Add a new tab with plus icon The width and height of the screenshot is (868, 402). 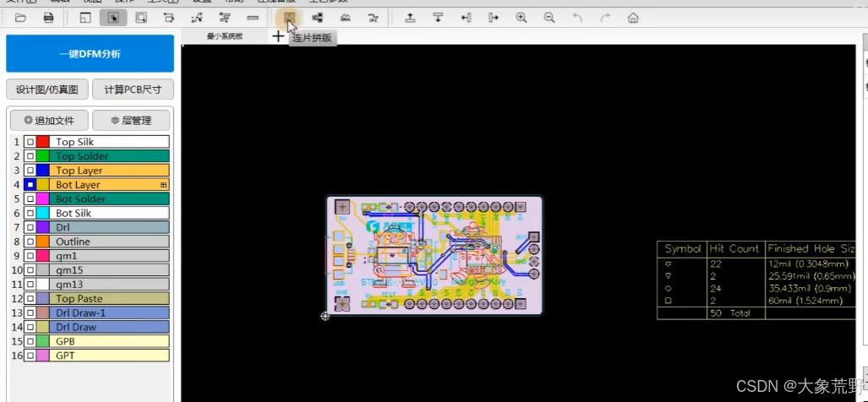click(278, 36)
